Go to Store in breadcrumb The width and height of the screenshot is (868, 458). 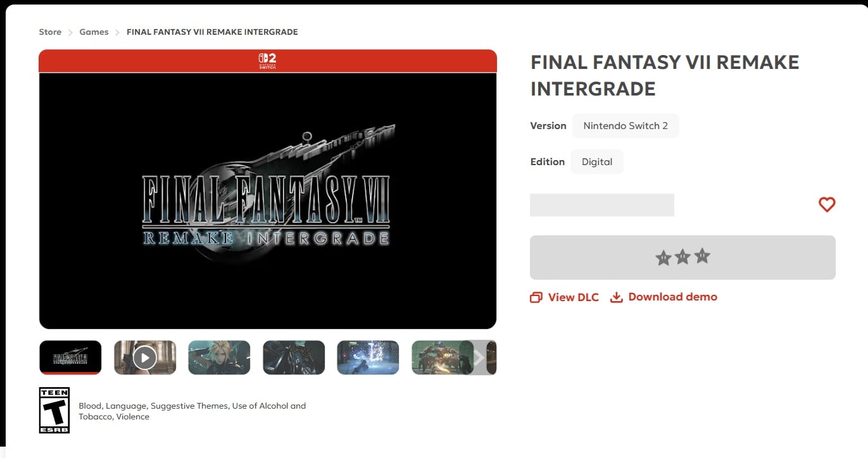[x=50, y=32]
